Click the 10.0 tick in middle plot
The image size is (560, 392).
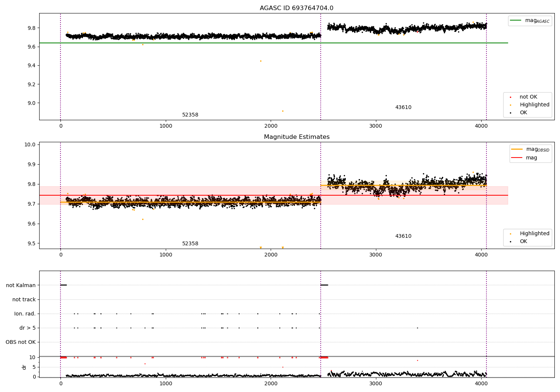[30, 145]
